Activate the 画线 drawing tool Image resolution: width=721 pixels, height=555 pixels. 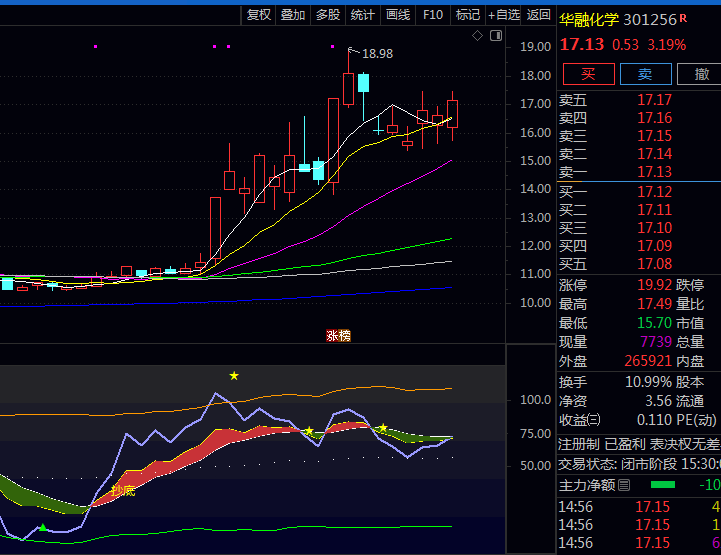click(398, 15)
